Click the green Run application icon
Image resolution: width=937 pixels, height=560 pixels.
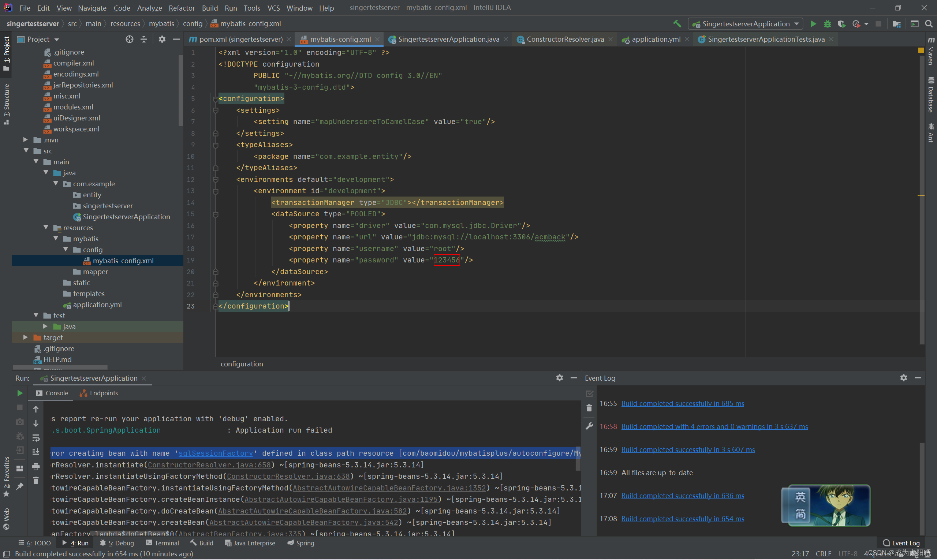(813, 24)
